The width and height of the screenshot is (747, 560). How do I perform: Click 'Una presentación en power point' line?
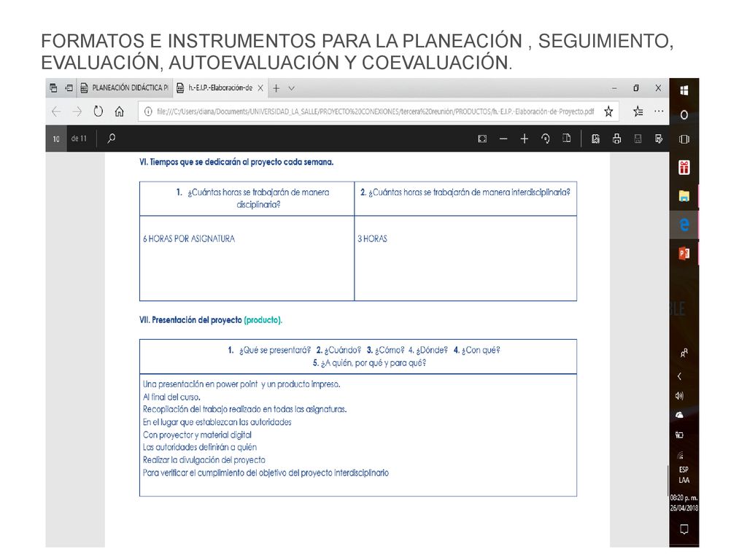(241, 384)
